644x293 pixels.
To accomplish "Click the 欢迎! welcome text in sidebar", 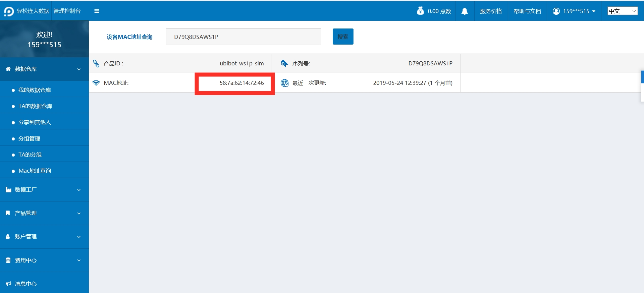I will [x=44, y=35].
